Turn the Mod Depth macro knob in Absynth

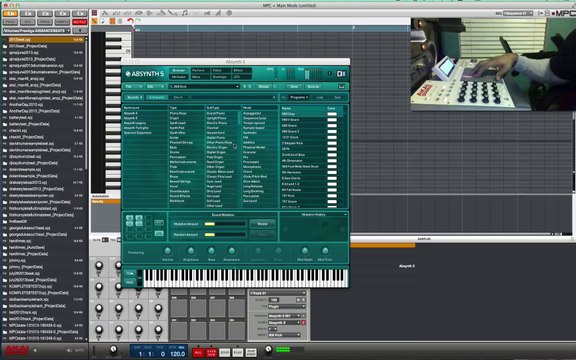coord(305,251)
